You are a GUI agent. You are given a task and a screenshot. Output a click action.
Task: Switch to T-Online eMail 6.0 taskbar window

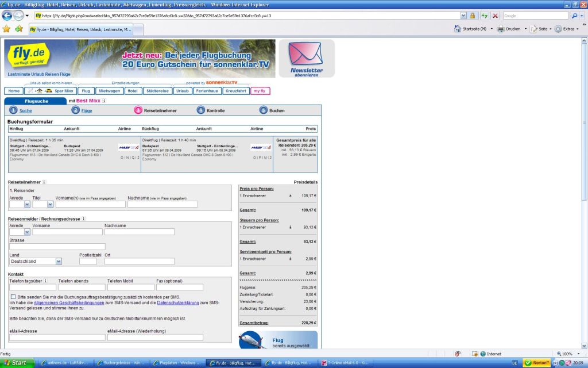click(x=346, y=363)
